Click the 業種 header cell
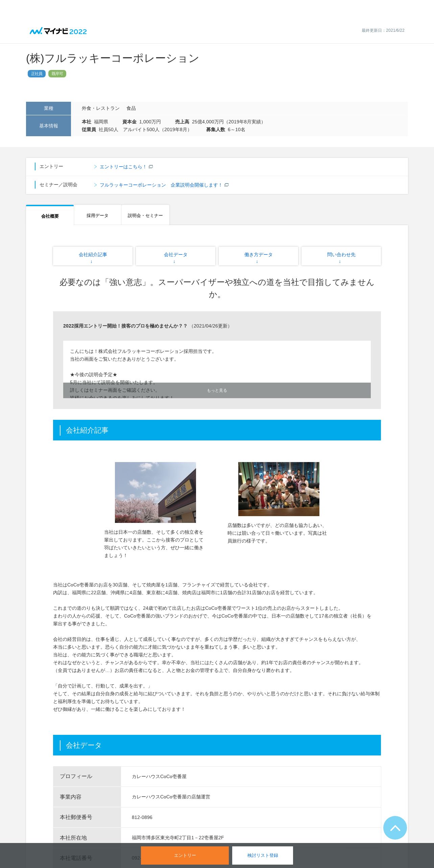Image resolution: width=434 pixels, height=868 pixels. [x=48, y=108]
